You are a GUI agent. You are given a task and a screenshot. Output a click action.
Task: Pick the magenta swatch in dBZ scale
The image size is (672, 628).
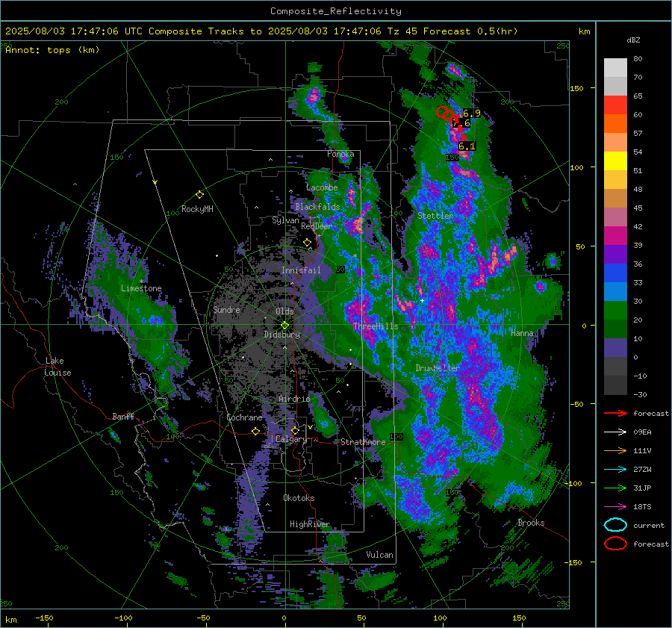(x=615, y=236)
